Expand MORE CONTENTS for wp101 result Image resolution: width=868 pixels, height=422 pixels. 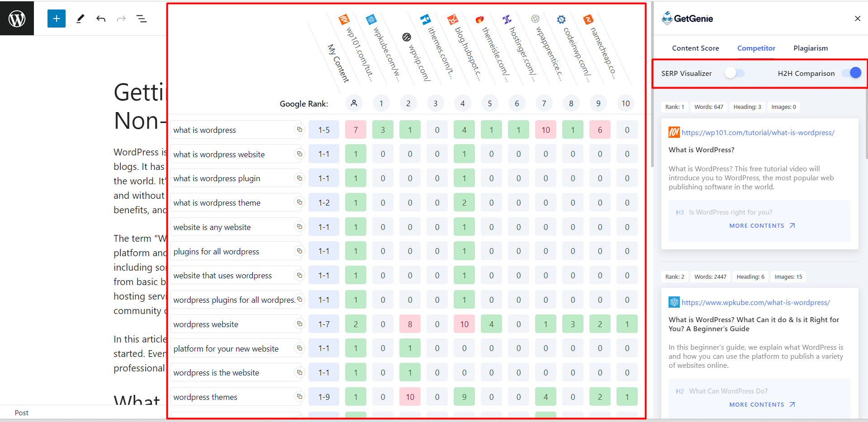coord(762,225)
